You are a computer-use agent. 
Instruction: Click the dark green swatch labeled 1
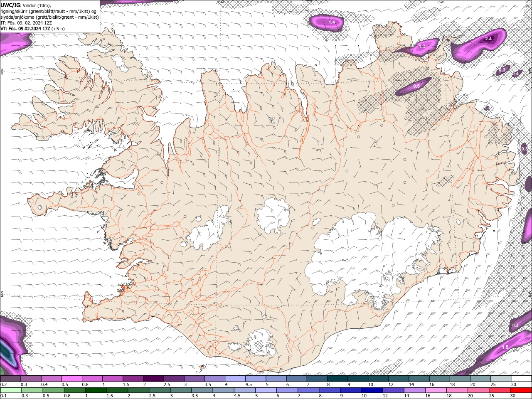[96, 390]
